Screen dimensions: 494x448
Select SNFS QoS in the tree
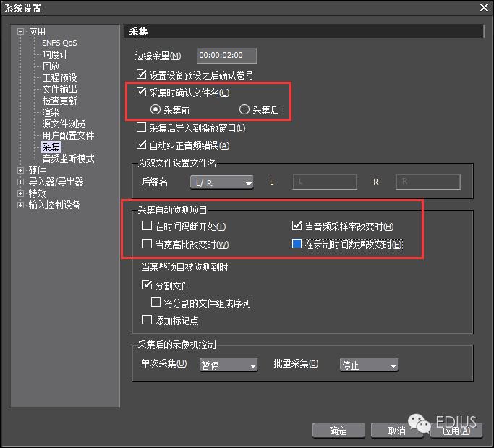[x=59, y=43]
